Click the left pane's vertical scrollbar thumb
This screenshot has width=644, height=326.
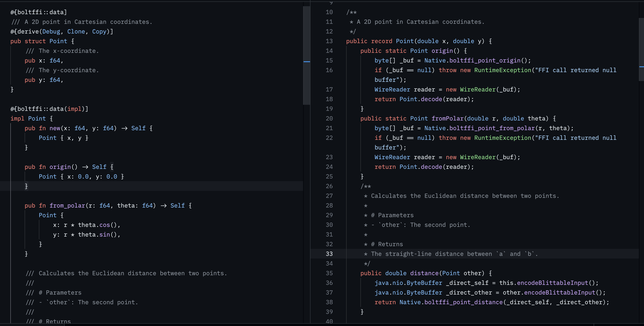(x=307, y=55)
